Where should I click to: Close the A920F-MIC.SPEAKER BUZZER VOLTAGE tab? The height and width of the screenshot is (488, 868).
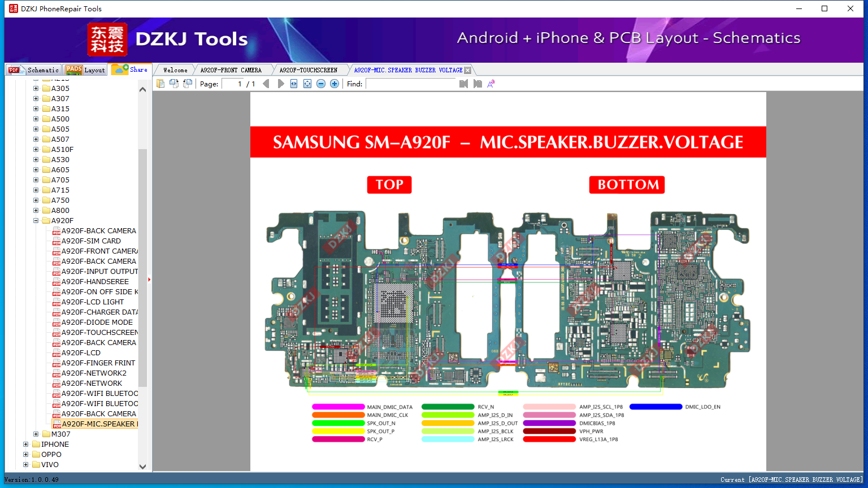pyautogui.click(x=467, y=70)
